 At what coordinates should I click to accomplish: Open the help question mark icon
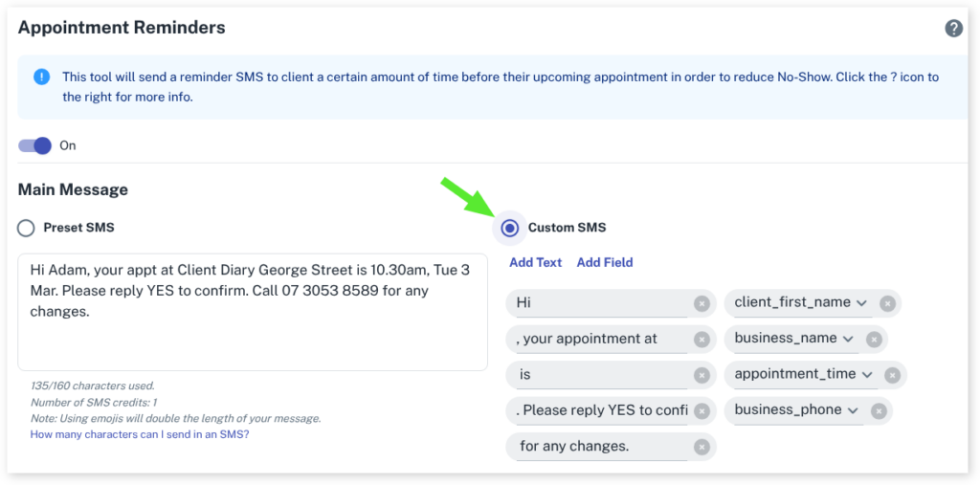[953, 28]
